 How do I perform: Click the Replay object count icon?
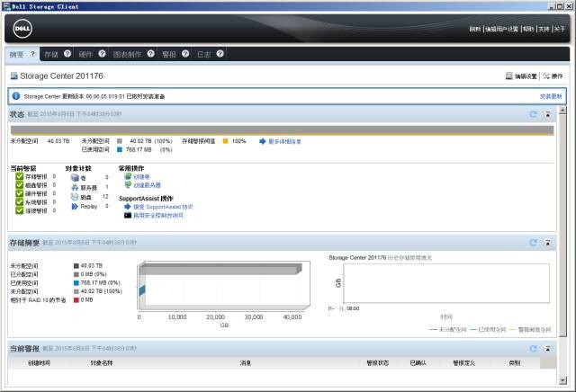pyautogui.click(x=75, y=206)
